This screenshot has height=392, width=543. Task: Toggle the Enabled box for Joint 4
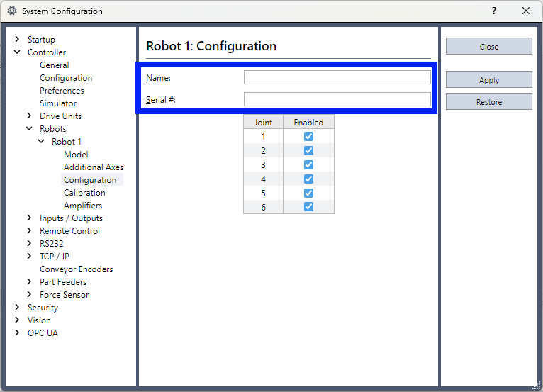tap(308, 179)
